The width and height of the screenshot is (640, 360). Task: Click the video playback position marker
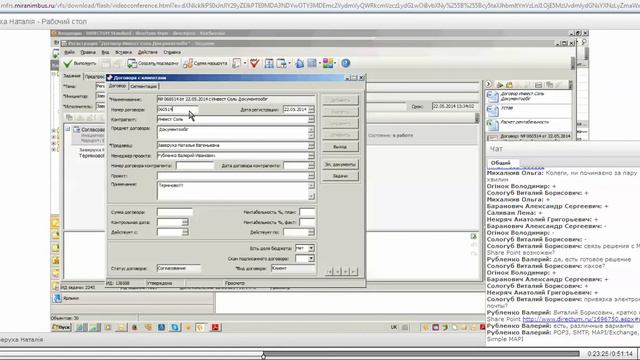coord(263,356)
